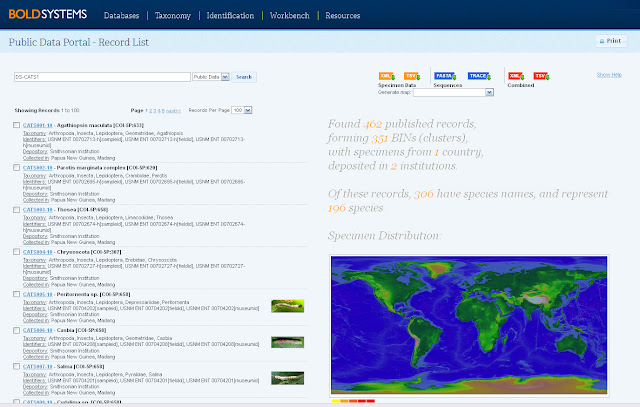Viewport: 640px width, 407px height.
Task: Click the next>> page link
Action: (173, 111)
